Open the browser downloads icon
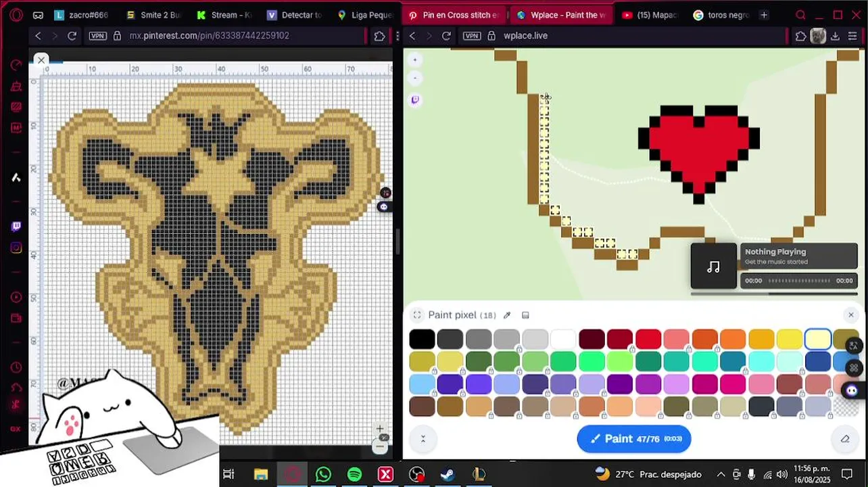Image resolution: width=868 pixels, height=487 pixels. (835, 36)
